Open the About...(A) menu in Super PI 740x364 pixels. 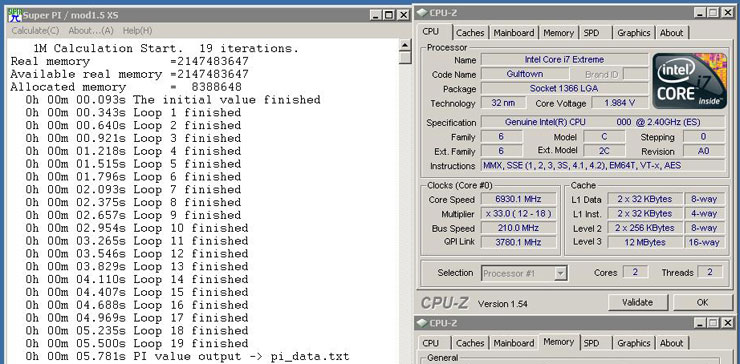click(91, 31)
